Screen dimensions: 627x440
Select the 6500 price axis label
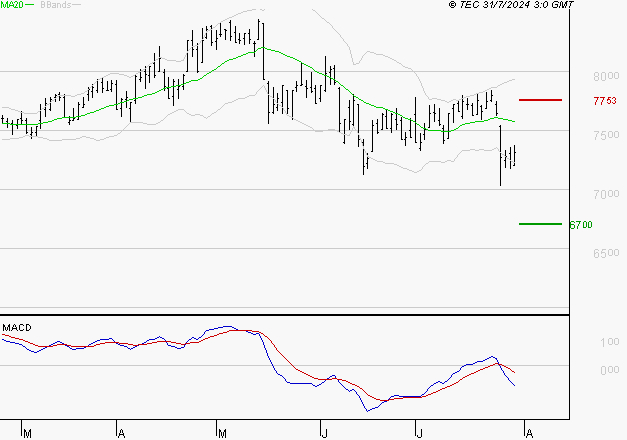click(606, 253)
